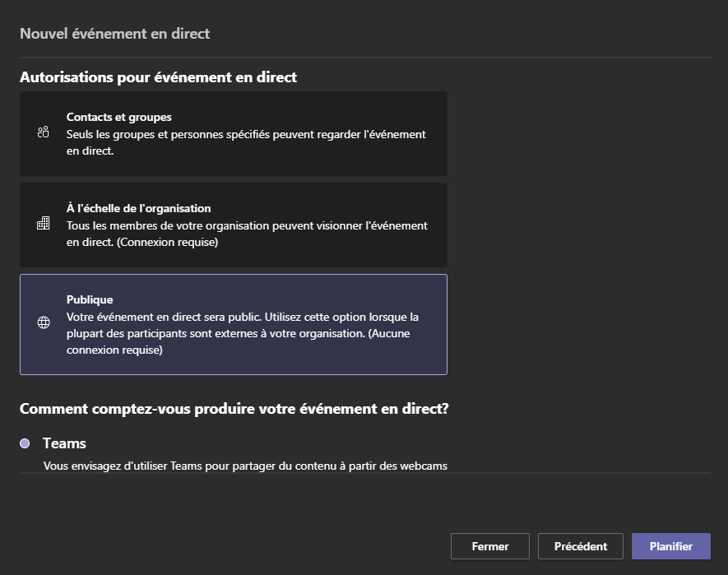Select the Teams radio button

pos(25,443)
